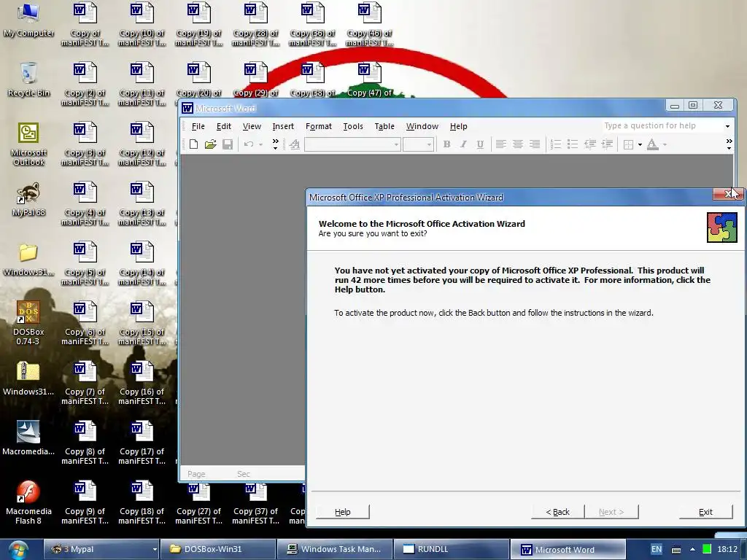Screen dimensions: 747x560
Task: Select the My Computer desktop icon
Action: point(28,20)
